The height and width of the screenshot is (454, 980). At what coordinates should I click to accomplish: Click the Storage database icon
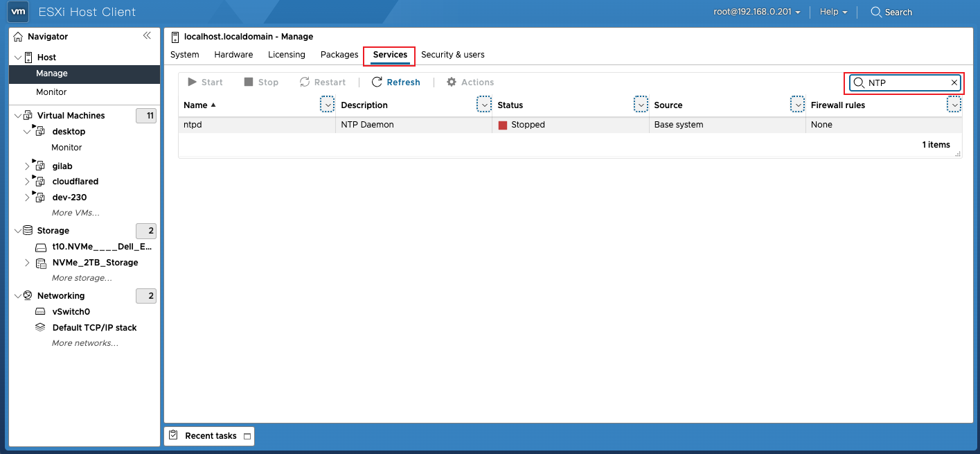click(28, 230)
